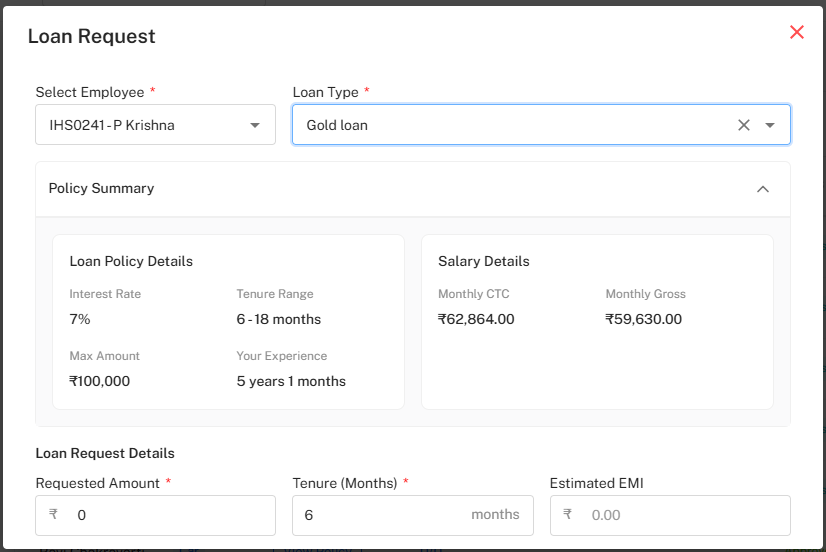
Task: Open the Loan Type dropdown arrow
Action: tap(770, 125)
